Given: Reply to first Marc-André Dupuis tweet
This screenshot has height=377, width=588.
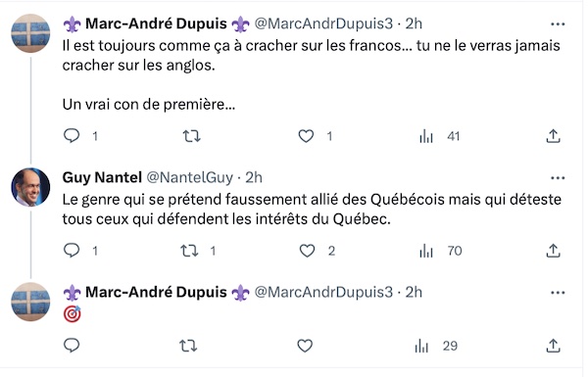Looking at the screenshot, I should 72,136.
